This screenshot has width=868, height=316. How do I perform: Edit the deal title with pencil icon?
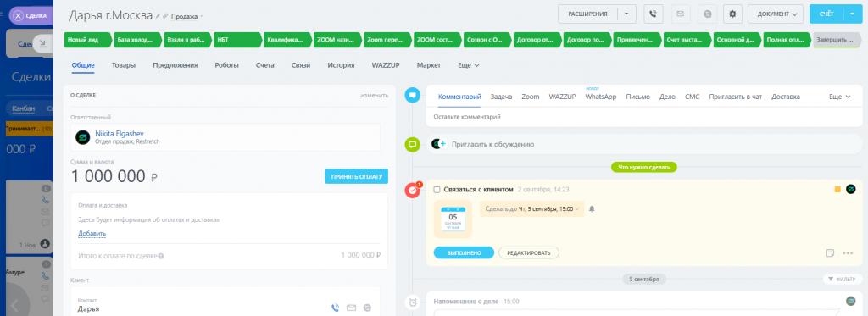coord(159,17)
